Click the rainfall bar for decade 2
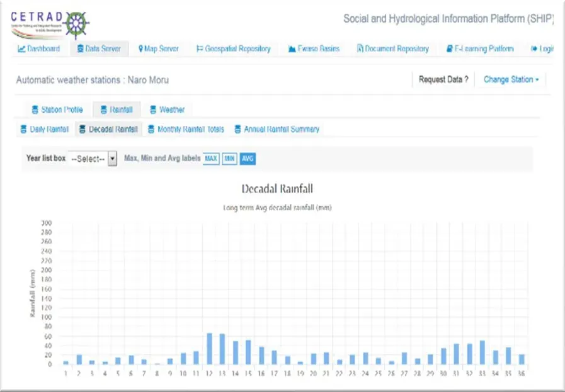The width and height of the screenshot is (565, 392). point(79,360)
